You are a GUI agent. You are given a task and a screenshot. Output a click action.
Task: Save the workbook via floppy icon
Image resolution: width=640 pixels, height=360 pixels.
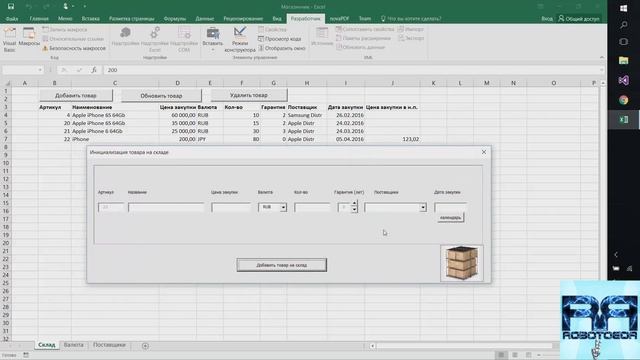click(x=11, y=7)
